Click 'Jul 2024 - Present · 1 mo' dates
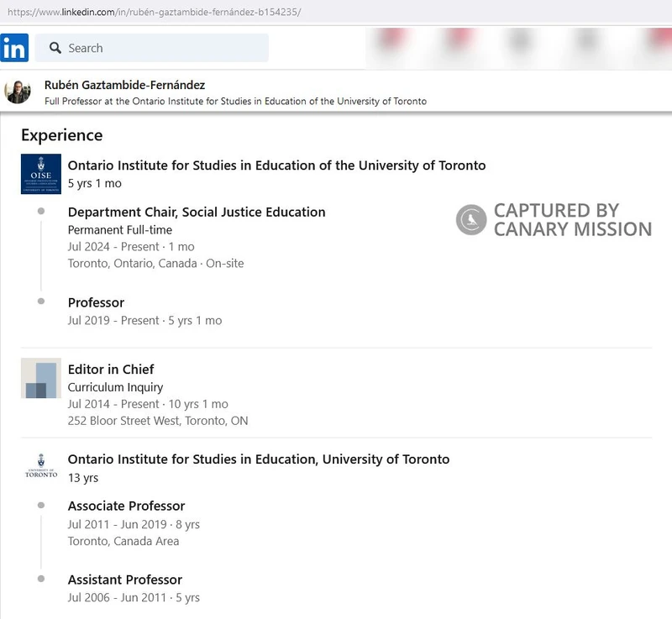672x619 pixels. tap(131, 247)
